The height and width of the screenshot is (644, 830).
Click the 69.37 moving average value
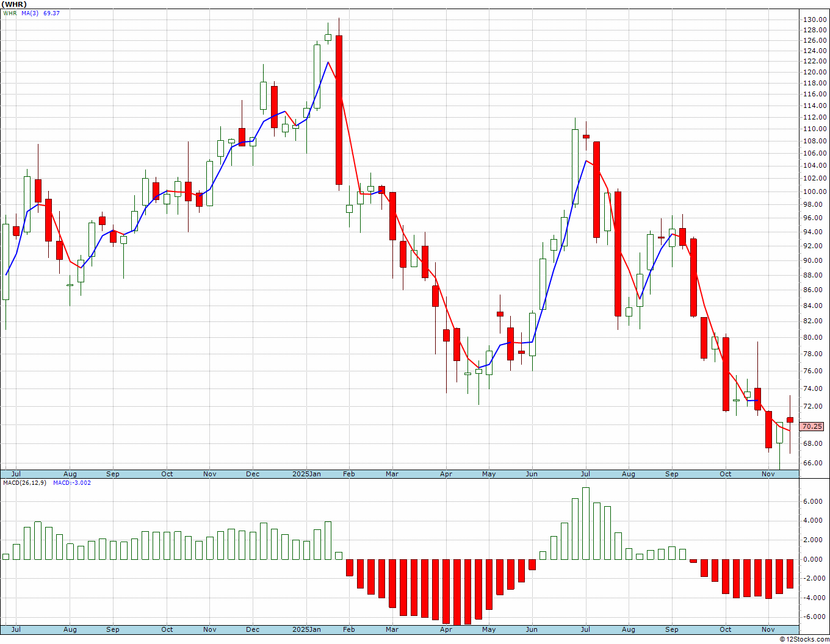coord(52,13)
